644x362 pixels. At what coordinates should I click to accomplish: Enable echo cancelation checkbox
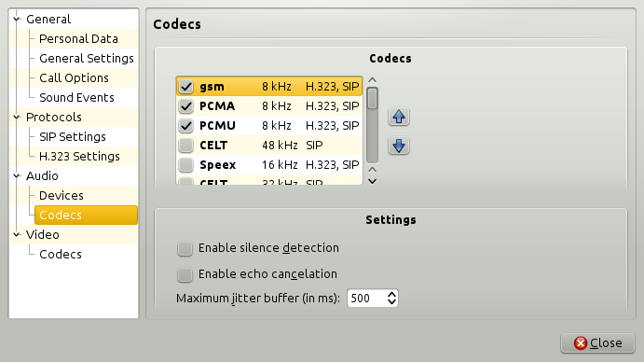pos(185,274)
